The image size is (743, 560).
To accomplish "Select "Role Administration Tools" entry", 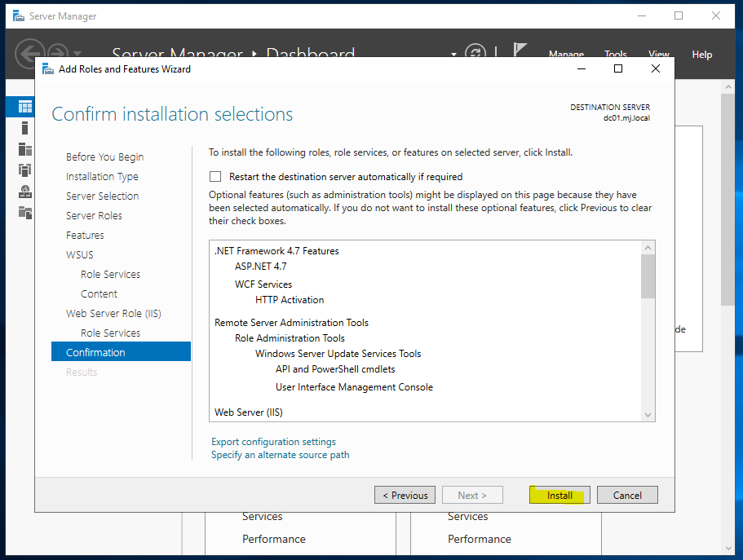I will pos(290,338).
